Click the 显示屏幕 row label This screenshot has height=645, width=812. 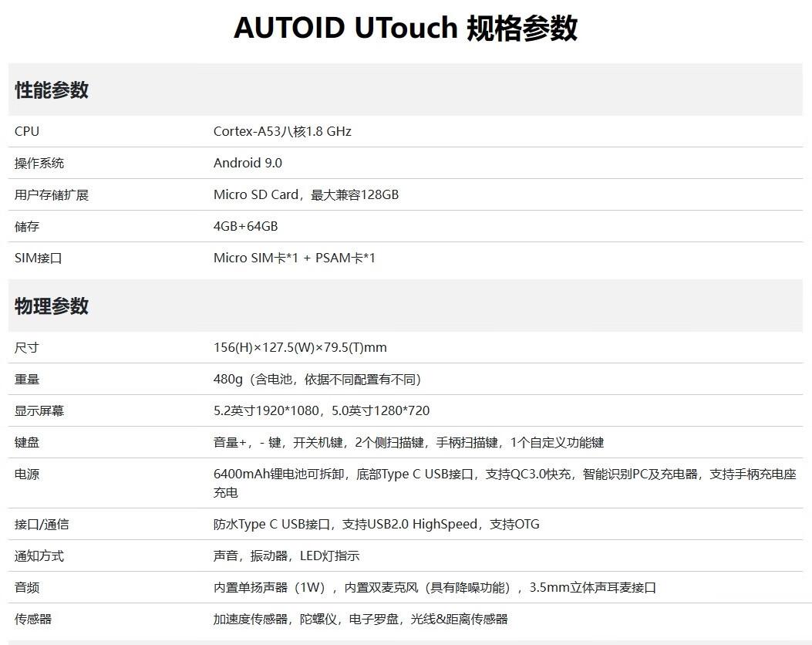[39, 411]
